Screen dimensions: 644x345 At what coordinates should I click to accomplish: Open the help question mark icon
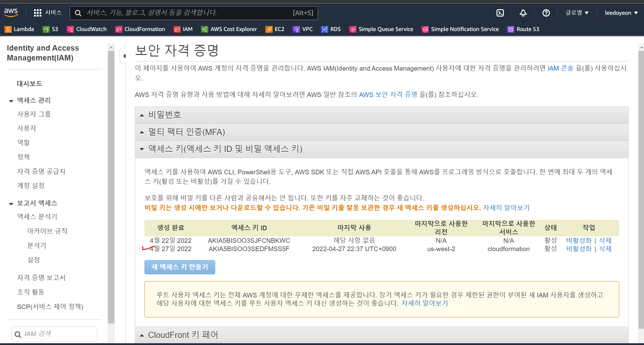[546, 13]
